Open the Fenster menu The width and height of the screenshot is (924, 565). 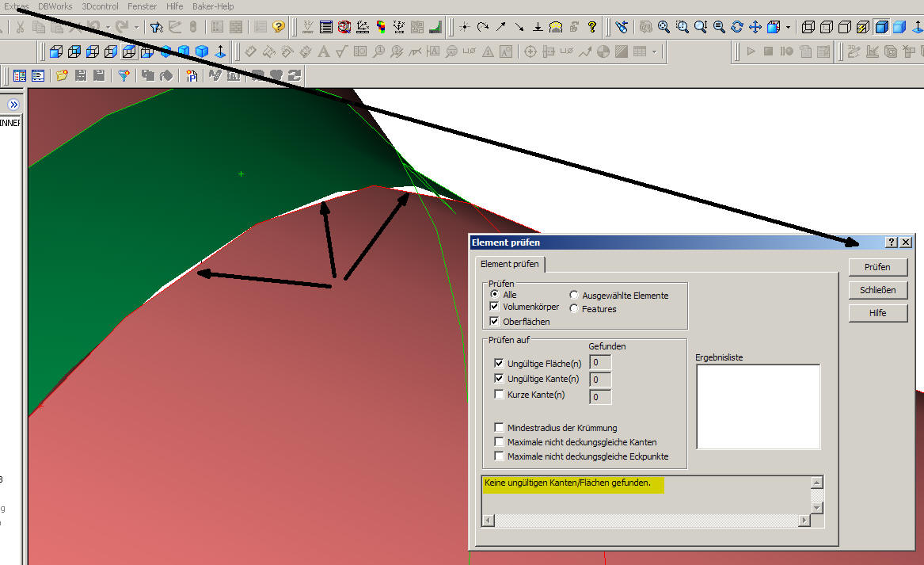[142, 6]
